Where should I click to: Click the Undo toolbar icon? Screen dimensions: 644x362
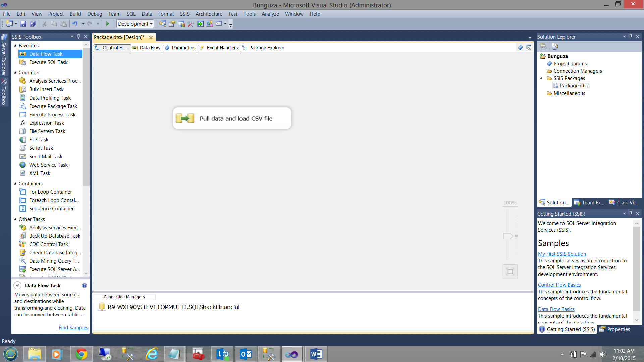[75, 24]
